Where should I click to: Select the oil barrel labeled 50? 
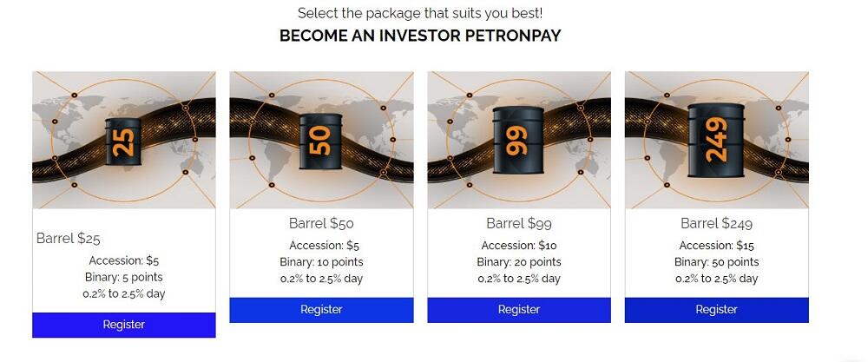(320, 142)
